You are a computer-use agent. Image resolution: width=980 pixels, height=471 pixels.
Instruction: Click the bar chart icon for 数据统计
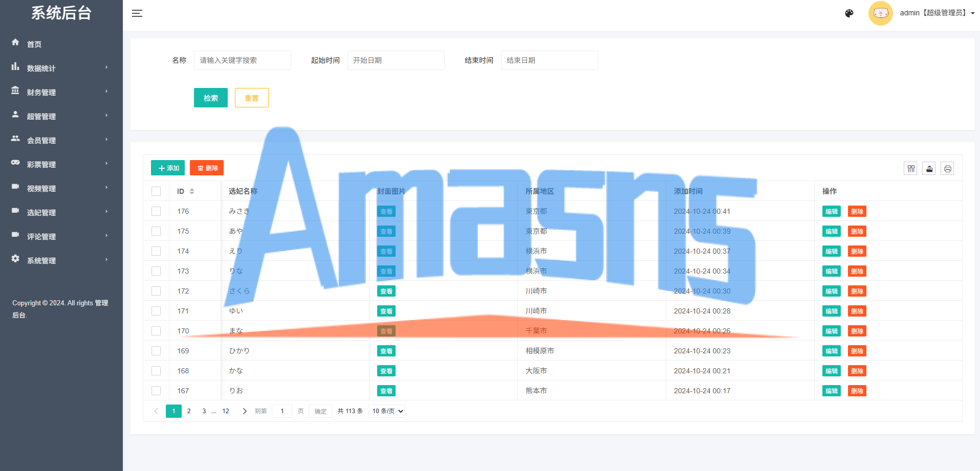point(15,66)
